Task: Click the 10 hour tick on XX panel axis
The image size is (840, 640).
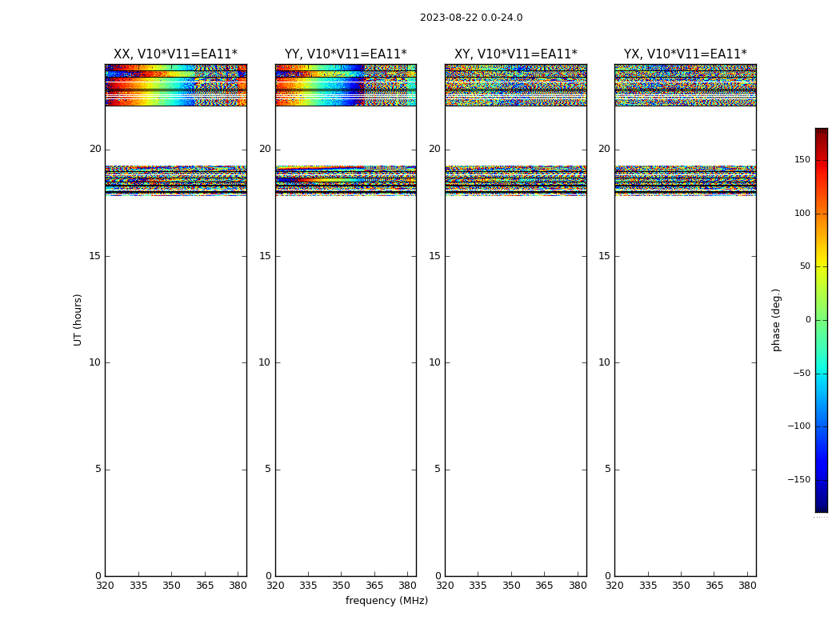Action: (x=95, y=362)
